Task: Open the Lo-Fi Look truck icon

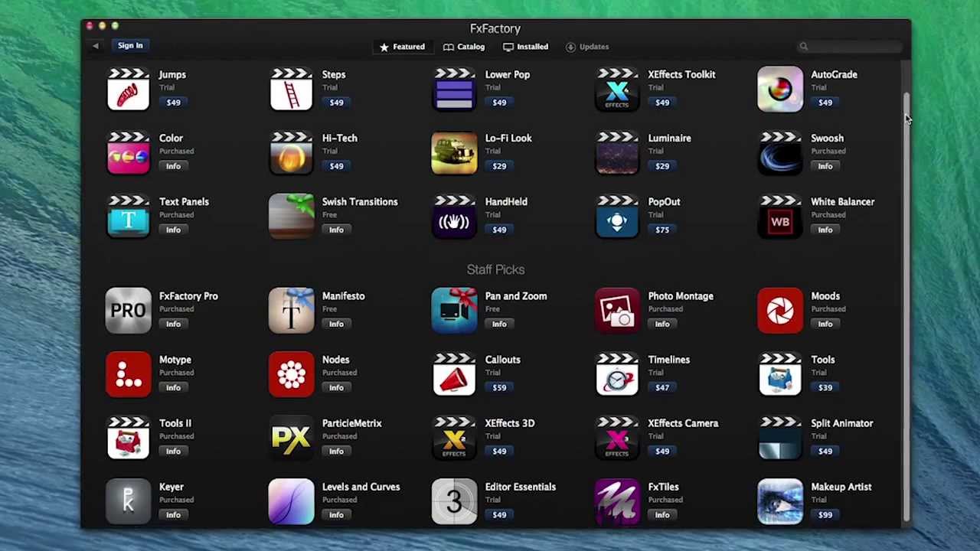Action: (454, 153)
